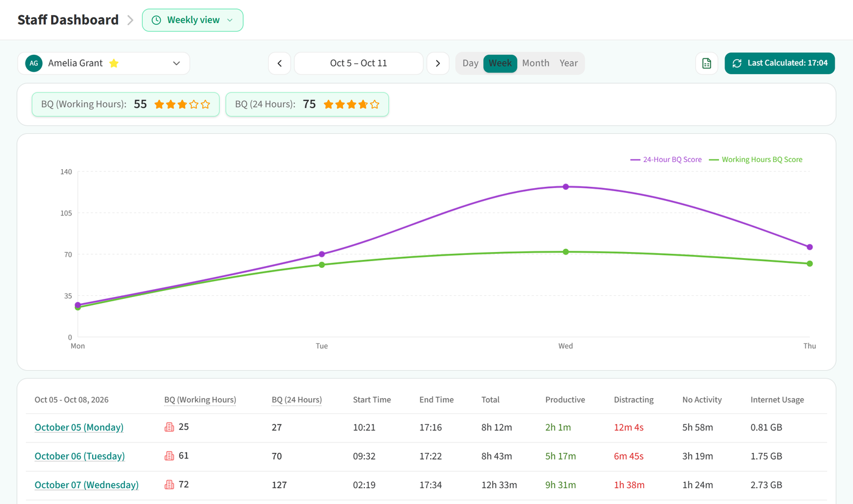This screenshot has height=504, width=853.
Task: Open the October 05 (Monday) link
Action: tap(79, 427)
